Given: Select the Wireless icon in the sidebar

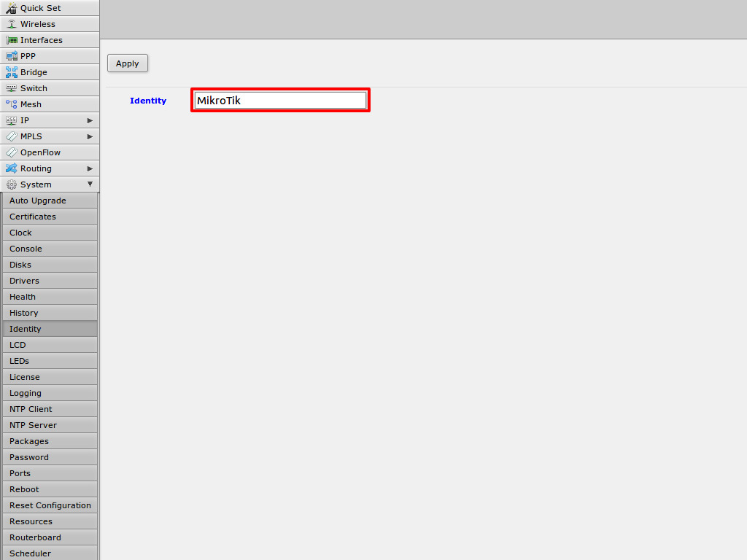Looking at the screenshot, I should pyautogui.click(x=11, y=24).
